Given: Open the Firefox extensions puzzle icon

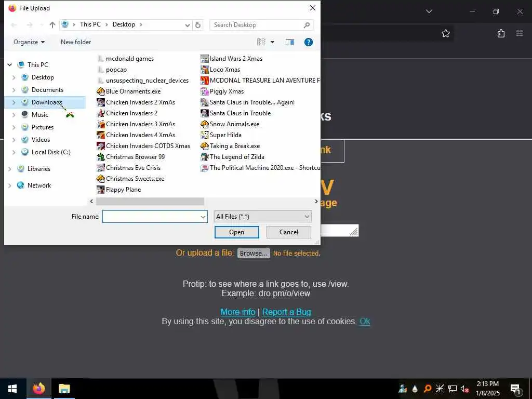Looking at the screenshot, I should (501, 33).
